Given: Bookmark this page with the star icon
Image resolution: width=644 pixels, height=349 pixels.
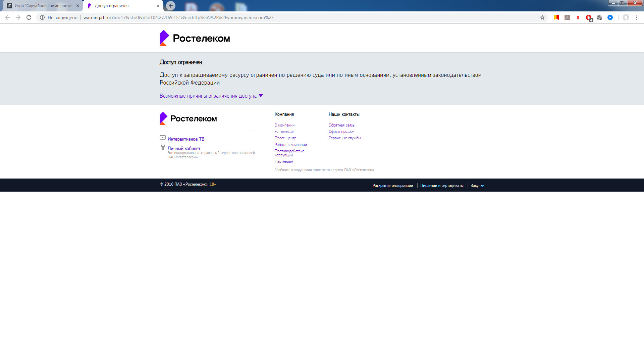Looking at the screenshot, I should coord(542,17).
